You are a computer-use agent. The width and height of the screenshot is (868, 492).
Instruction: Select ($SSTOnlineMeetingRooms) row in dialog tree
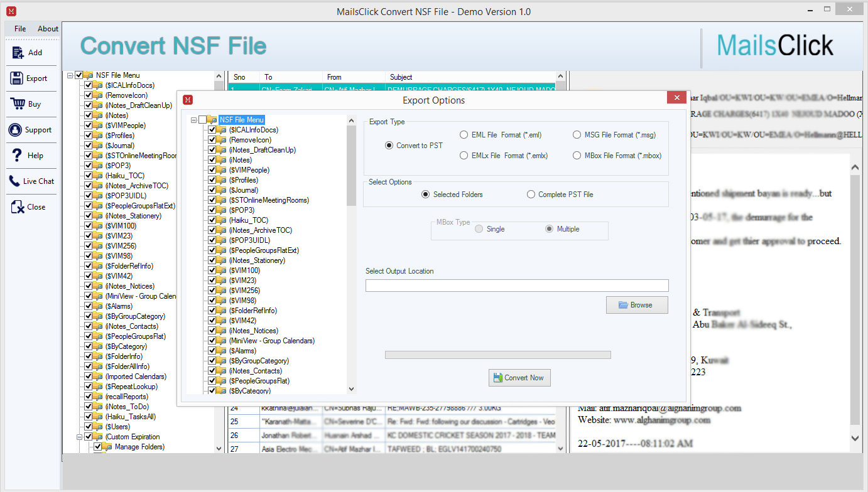click(269, 200)
